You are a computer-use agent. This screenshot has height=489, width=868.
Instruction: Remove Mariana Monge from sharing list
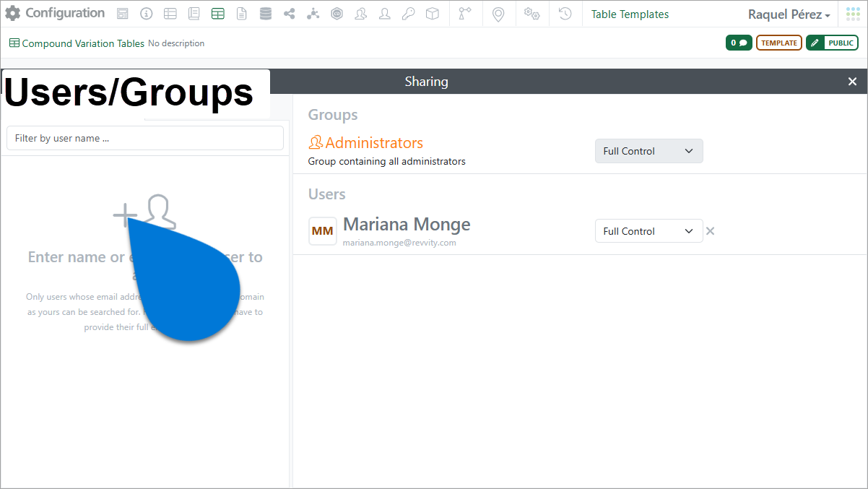click(710, 231)
